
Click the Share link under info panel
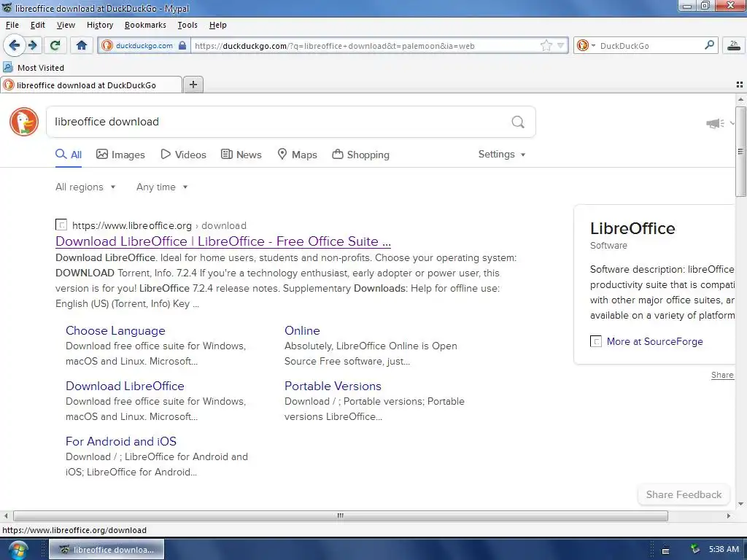pos(722,375)
